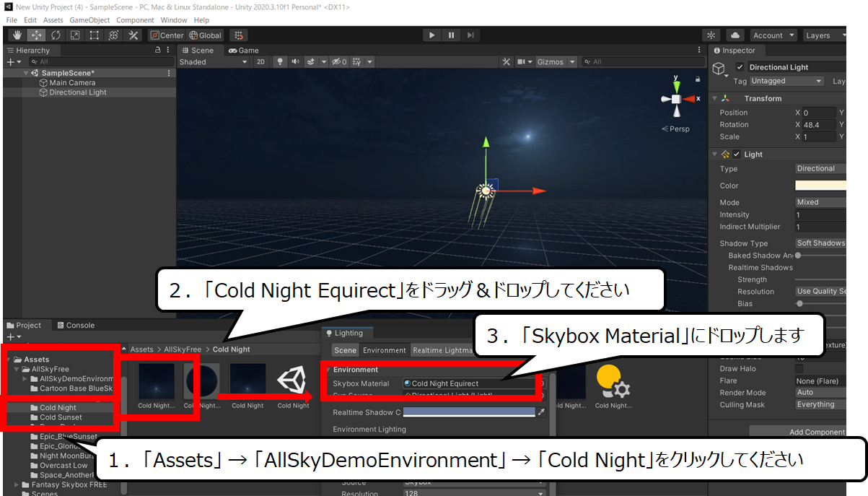Select the Rect tool in the toolbar

coord(95,35)
